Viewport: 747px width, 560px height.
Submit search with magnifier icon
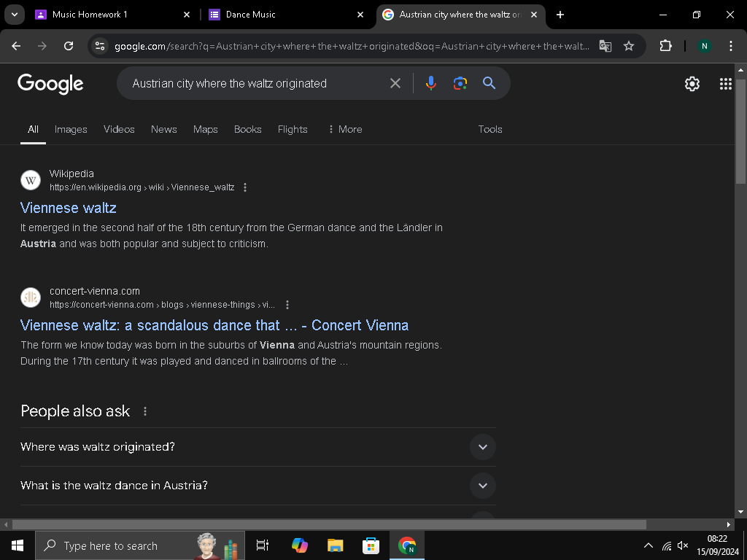[x=489, y=83]
